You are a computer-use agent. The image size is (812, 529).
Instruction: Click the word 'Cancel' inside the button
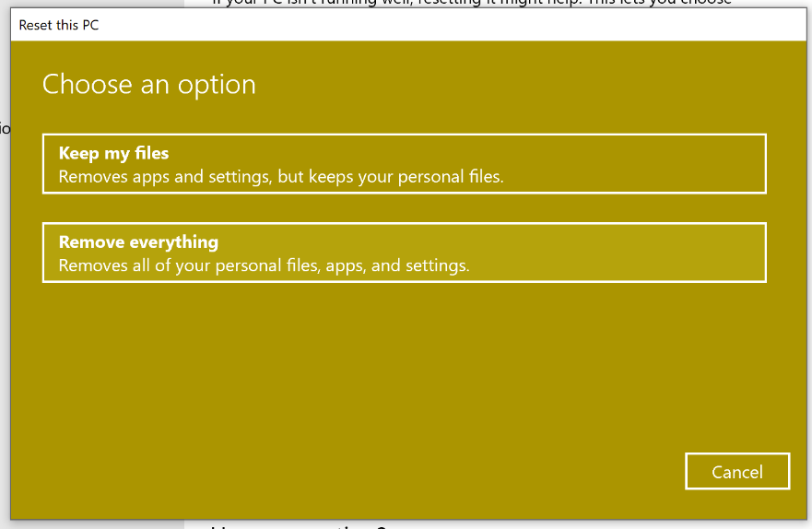[737, 472]
